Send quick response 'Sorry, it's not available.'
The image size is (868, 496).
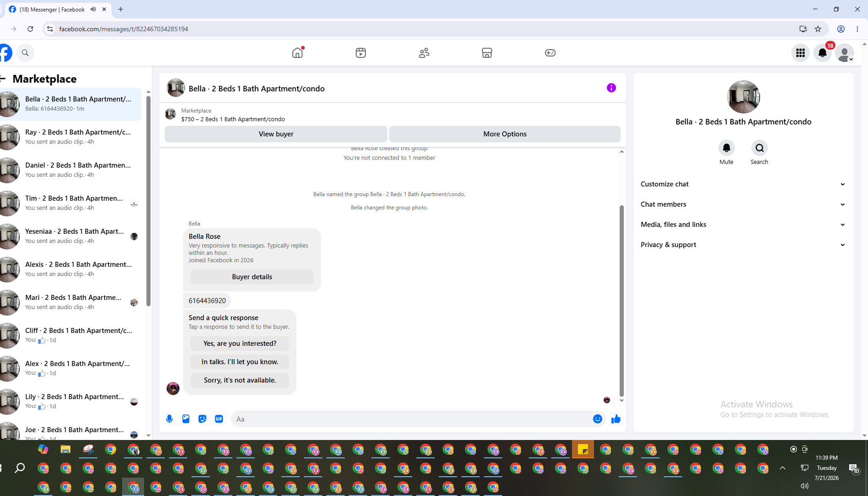240,380
